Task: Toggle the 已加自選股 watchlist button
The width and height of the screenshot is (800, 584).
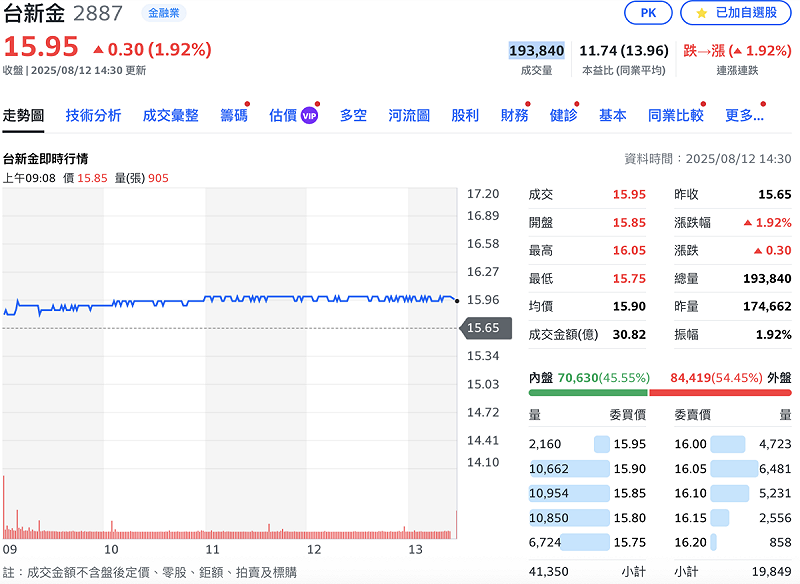Action: click(x=736, y=13)
